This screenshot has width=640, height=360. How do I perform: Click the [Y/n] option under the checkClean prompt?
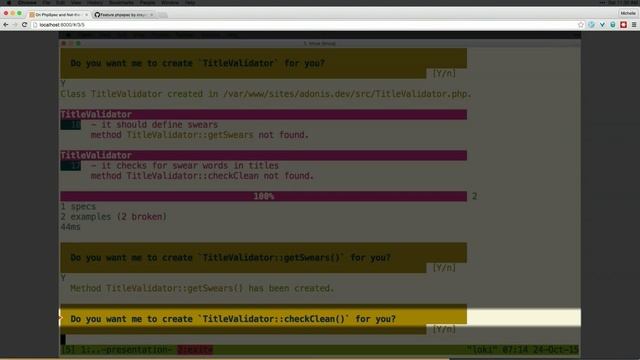pos(444,329)
